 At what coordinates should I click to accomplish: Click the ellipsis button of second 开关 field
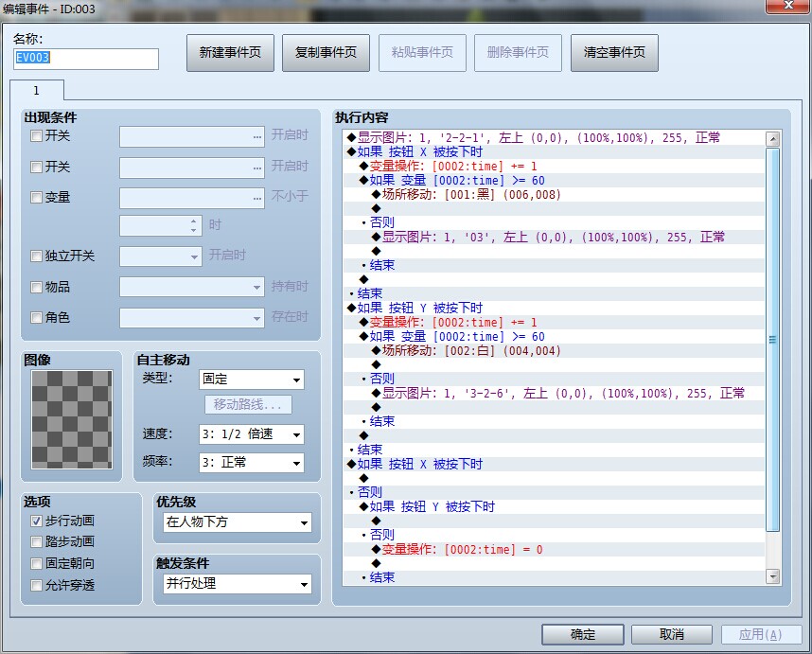click(x=257, y=168)
